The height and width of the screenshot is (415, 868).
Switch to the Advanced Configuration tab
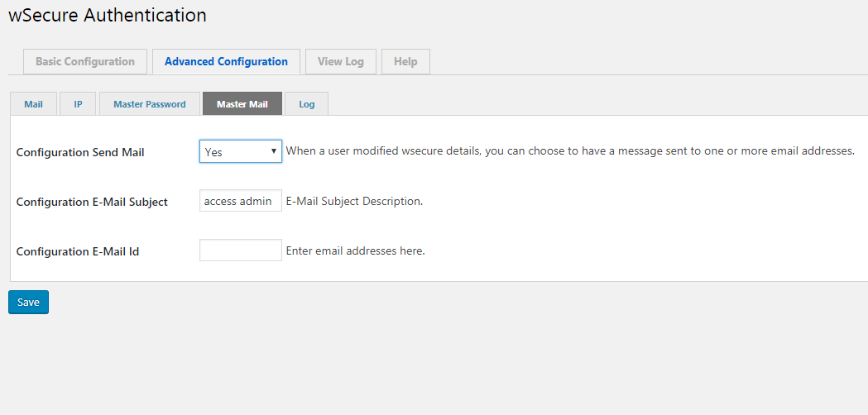pos(226,61)
